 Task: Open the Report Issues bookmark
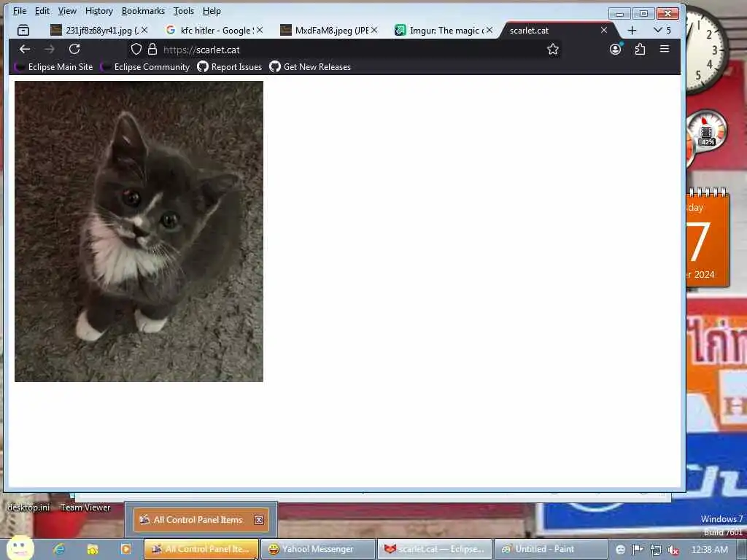click(230, 67)
